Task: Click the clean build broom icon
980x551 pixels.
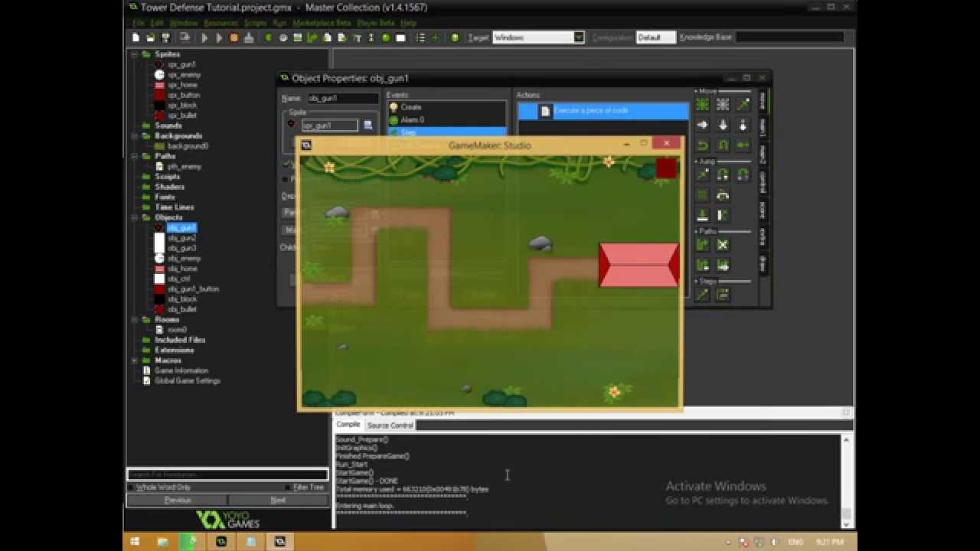Action: tap(249, 37)
